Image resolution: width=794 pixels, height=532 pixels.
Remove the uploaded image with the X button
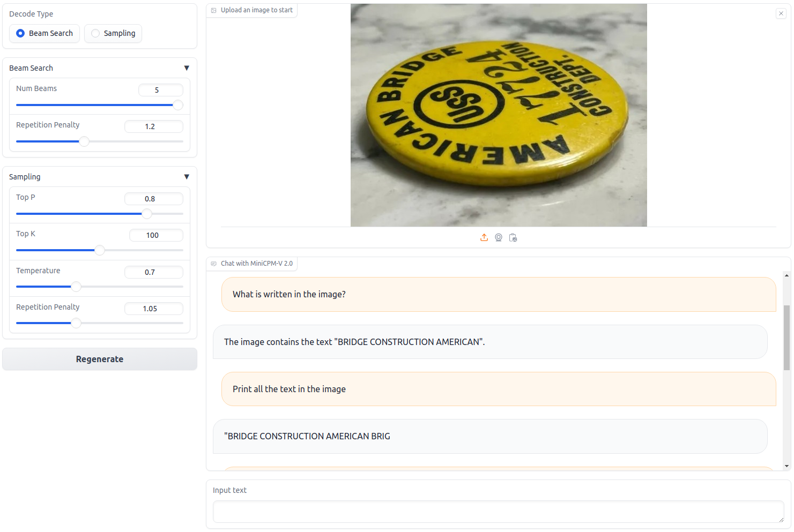tap(781, 13)
